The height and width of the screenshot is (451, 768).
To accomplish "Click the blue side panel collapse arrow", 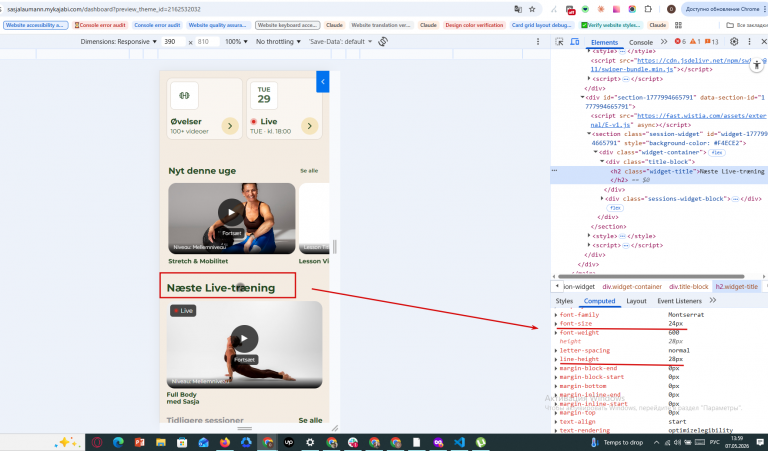I will [x=323, y=82].
